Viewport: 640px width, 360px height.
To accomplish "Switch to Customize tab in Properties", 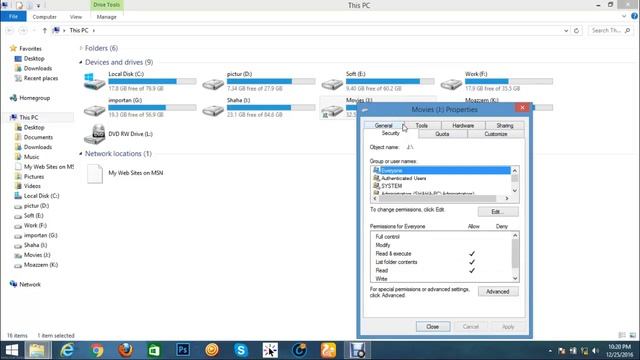I will coord(496,134).
